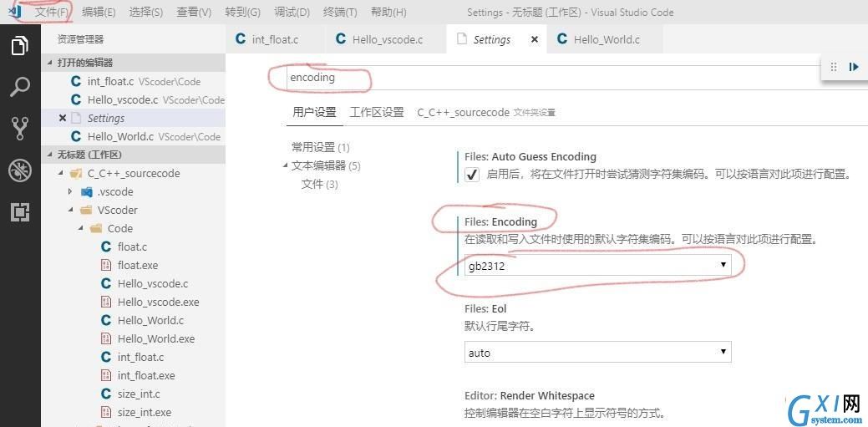Viewport: 868px width, 427px height.
Task: Click C_C++_sourcecode root folder icon
Action: [76, 173]
